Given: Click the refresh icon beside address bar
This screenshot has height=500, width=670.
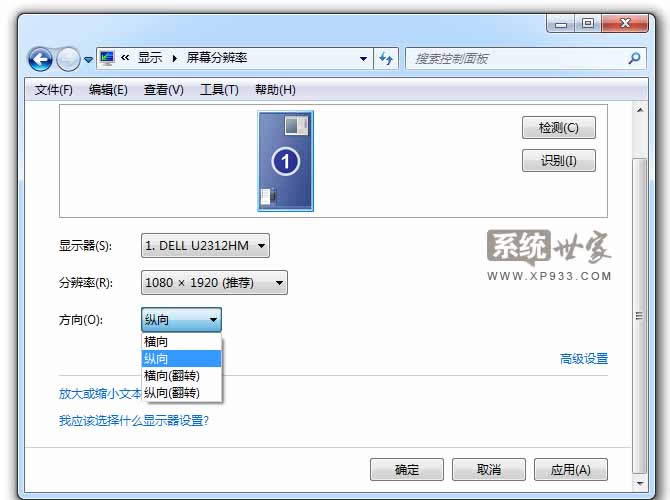Looking at the screenshot, I should [x=387, y=58].
